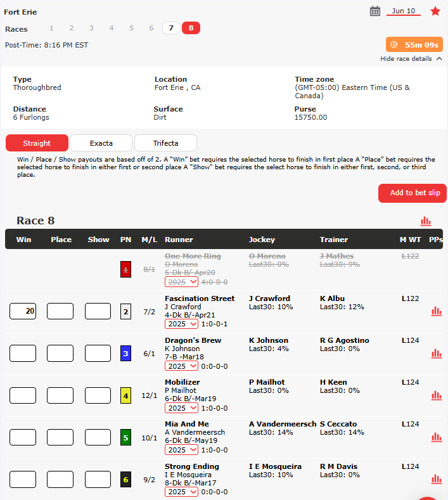The width and height of the screenshot is (448, 500).
Task: Click the Jockey column header
Action: (x=262, y=240)
